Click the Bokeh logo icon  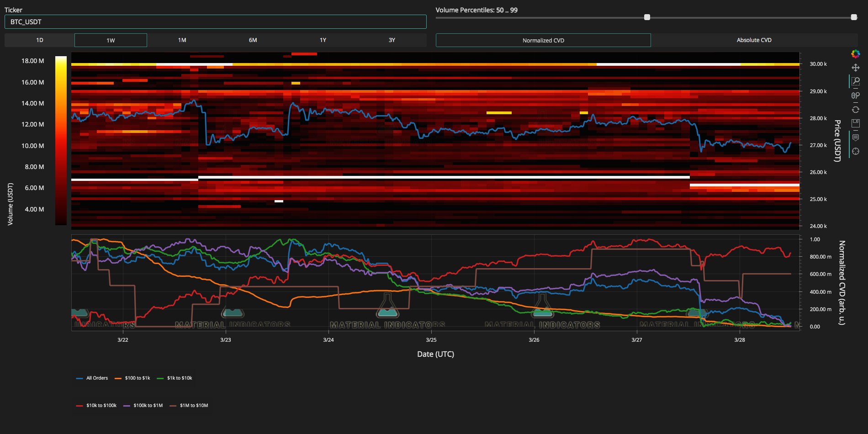click(856, 54)
